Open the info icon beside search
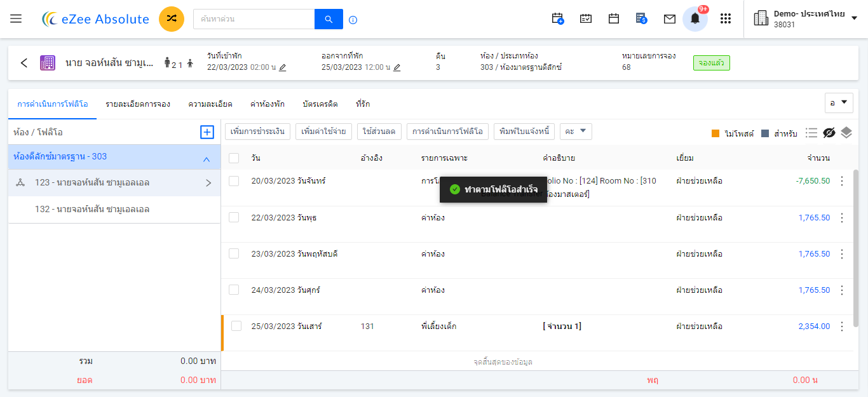The height and width of the screenshot is (397, 868). point(353,20)
